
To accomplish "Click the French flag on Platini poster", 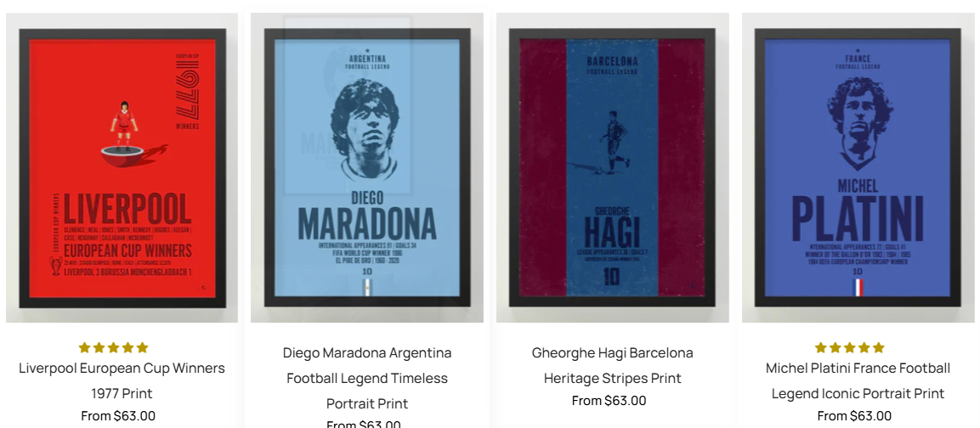I will (858, 287).
